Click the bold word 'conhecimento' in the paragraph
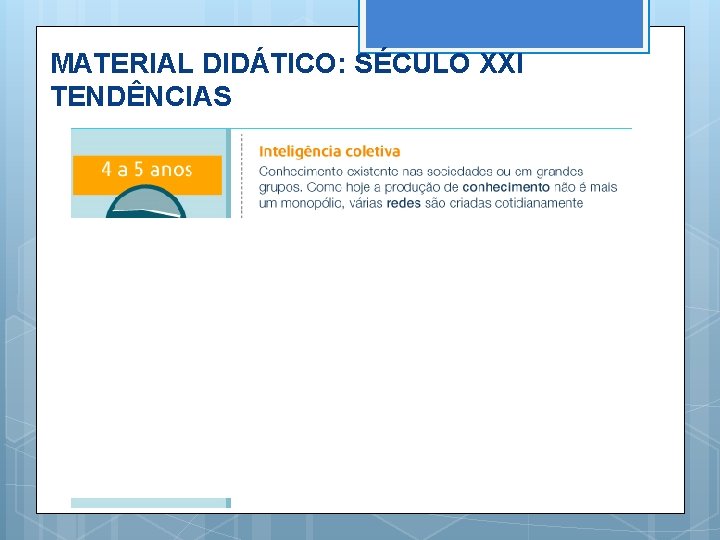The height and width of the screenshot is (540, 720). point(506,187)
